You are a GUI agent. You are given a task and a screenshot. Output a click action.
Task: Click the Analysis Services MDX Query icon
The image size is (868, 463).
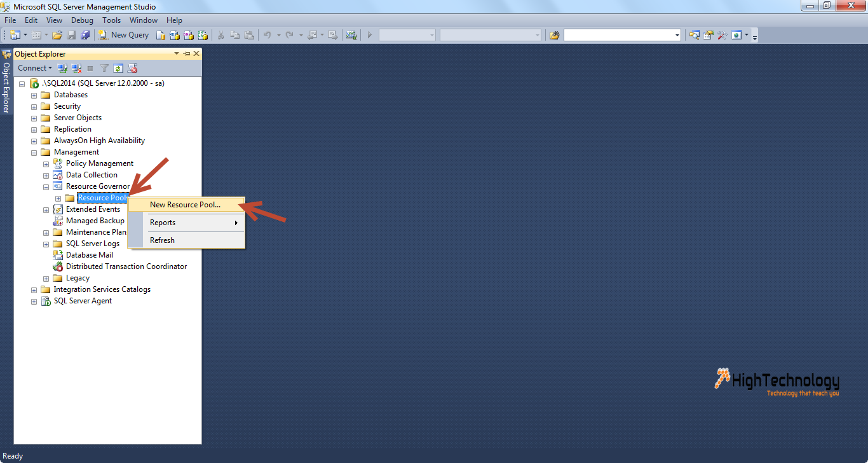[175, 35]
